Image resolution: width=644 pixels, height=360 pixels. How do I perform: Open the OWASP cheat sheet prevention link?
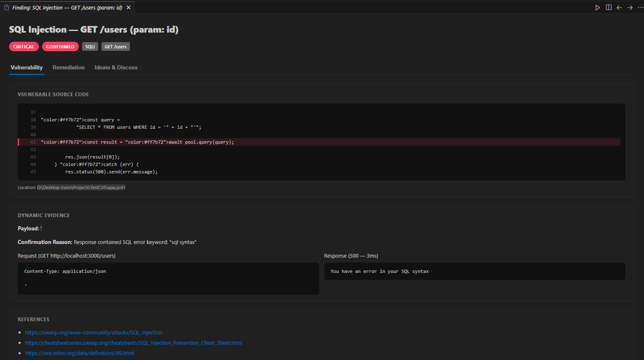click(x=134, y=343)
